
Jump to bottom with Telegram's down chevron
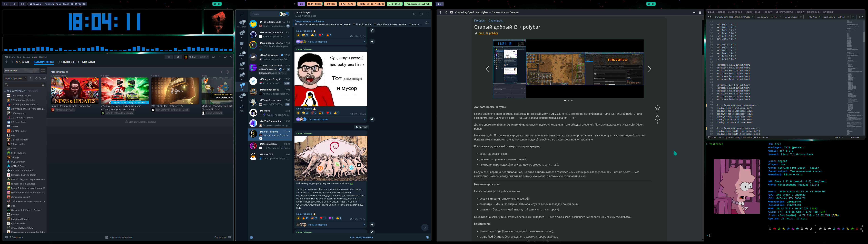coord(425,228)
